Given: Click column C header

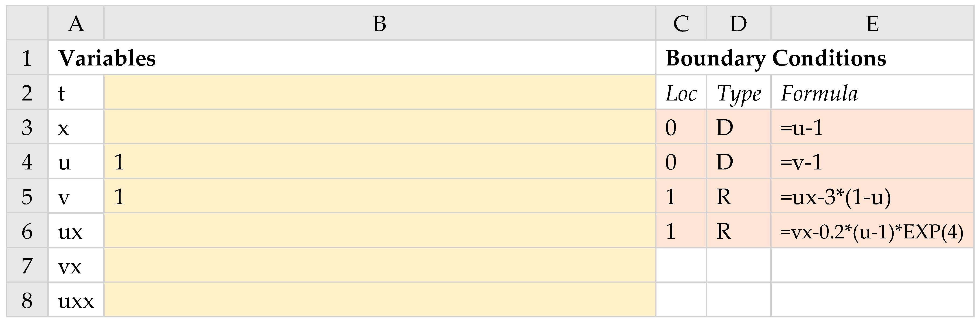Looking at the screenshot, I should pyautogui.click(x=681, y=24).
